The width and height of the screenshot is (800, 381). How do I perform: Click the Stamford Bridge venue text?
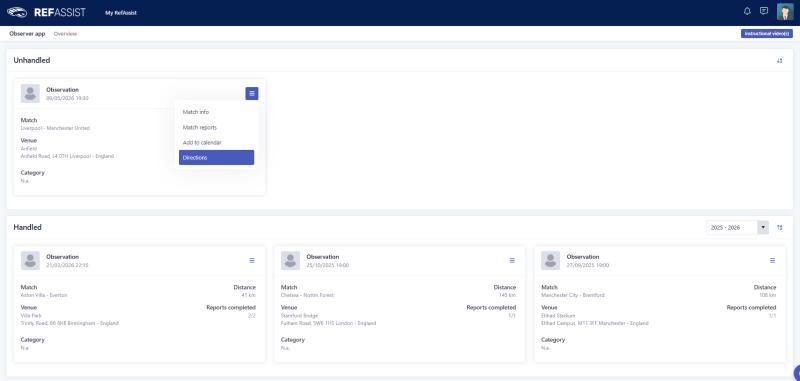coord(299,316)
